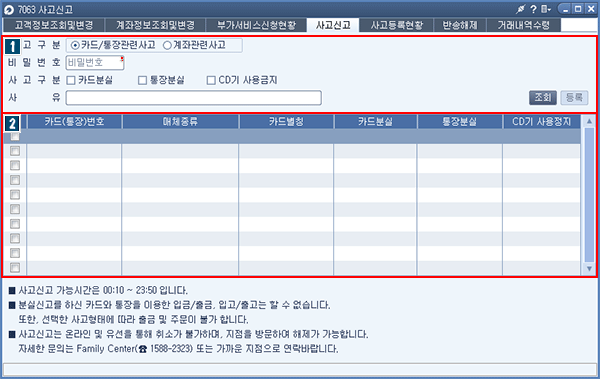Image resolution: width=600 pixels, height=379 pixels.
Task: Switch to the 고객정보조회및변경 tab
Action: pyautogui.click(x=54, y=25)
